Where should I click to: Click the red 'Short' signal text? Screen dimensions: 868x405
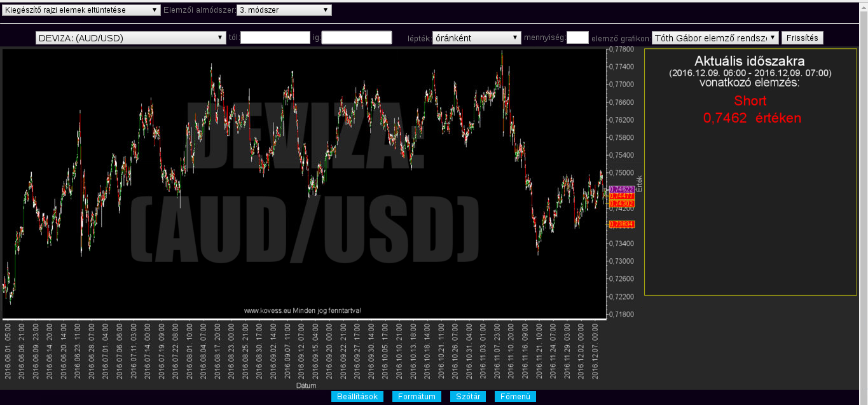click(x=750, y=100)
